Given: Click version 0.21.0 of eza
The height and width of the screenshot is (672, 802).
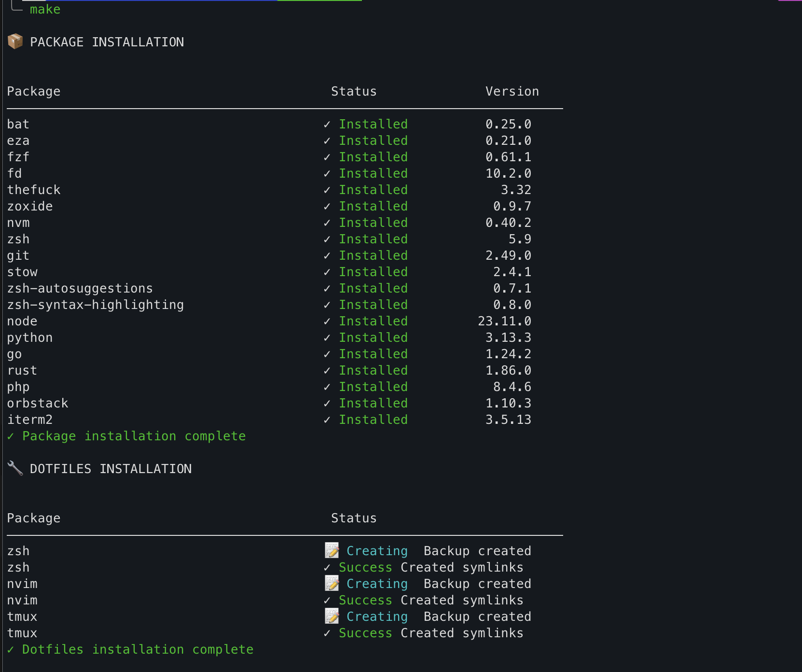Looking at the screenshot, I should pyautogui.click(x=509, y=140).
